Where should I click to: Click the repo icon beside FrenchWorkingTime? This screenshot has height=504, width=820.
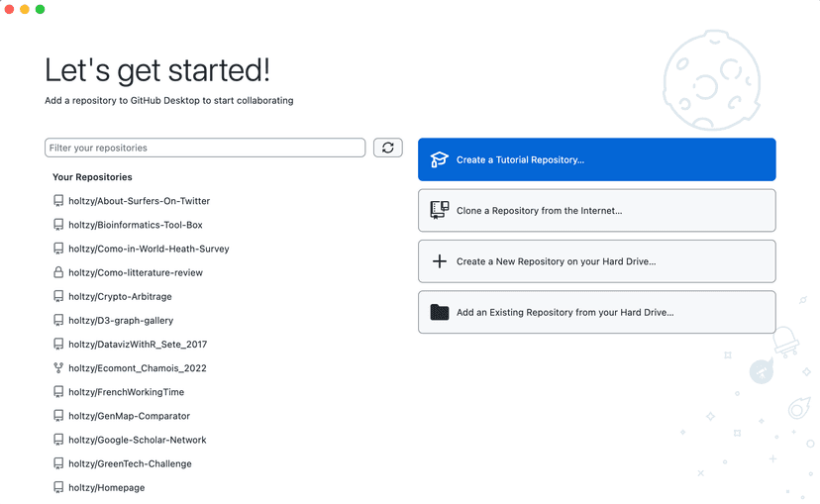click(x=58, y=392)
